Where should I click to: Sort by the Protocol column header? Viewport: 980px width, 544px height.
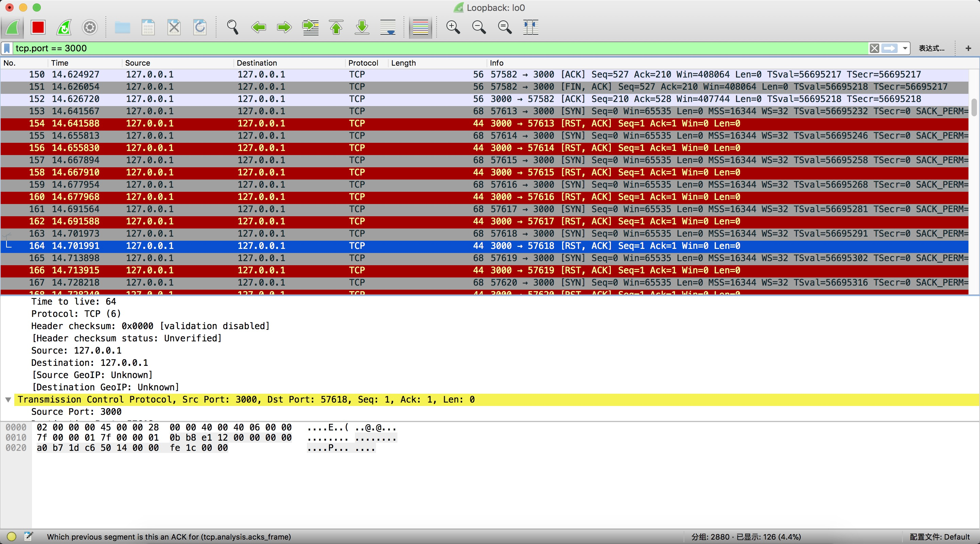363,63
